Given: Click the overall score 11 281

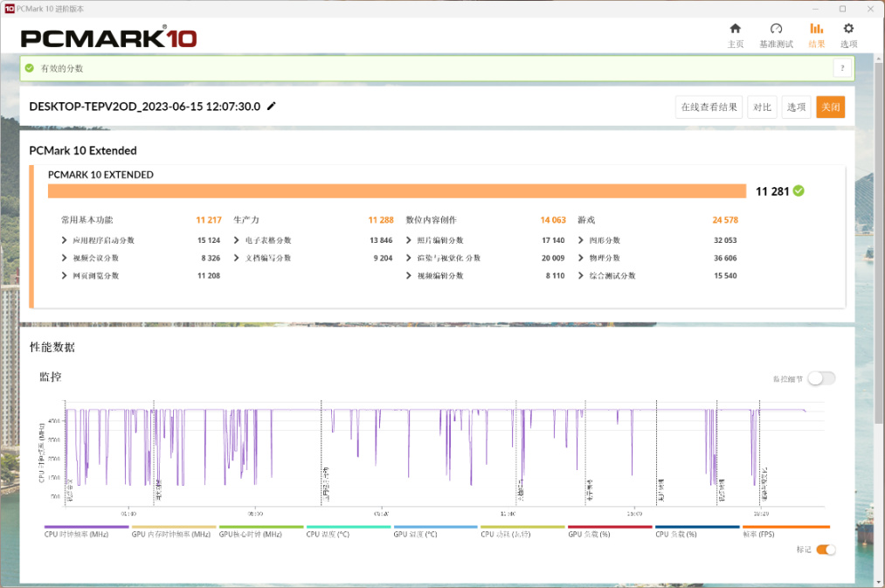Looking at the screenshot, I should tap(772, 191).
